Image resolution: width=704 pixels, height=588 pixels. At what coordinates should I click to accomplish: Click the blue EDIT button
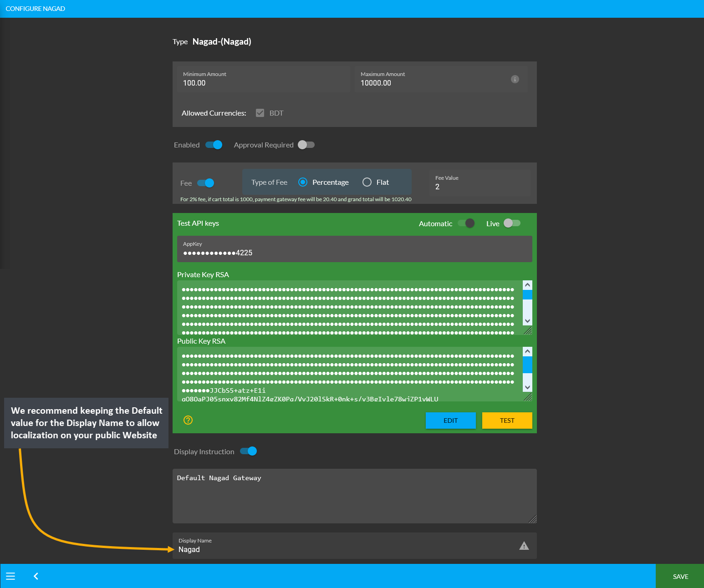pos(451,421)
